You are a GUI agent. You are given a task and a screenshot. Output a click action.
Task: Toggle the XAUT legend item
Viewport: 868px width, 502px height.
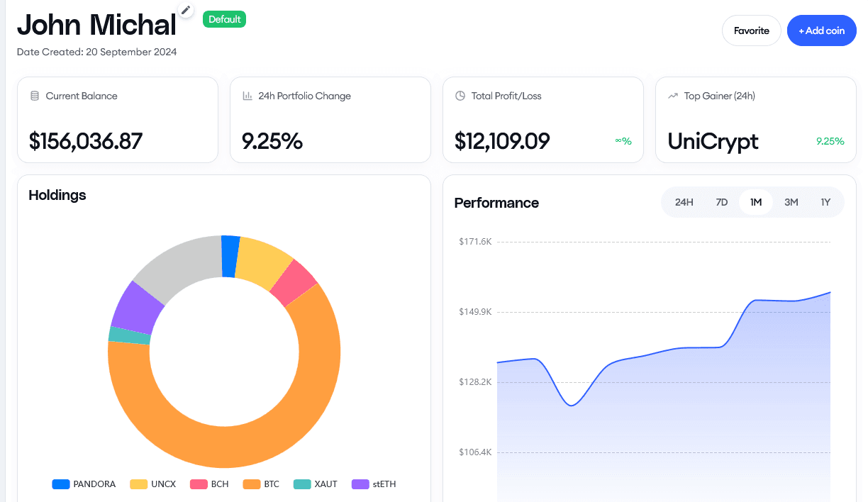coord(315,484)
